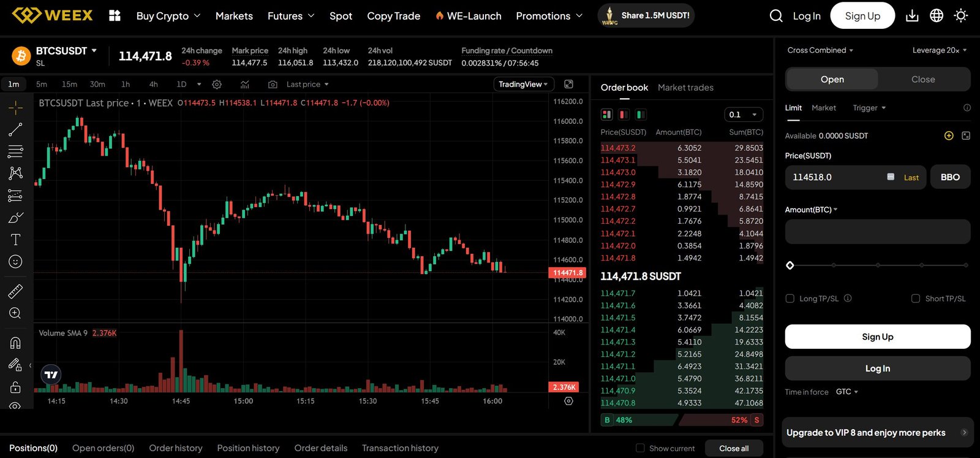
Task: Select the trend line drawing tool
Action: (x=15, y=129)
